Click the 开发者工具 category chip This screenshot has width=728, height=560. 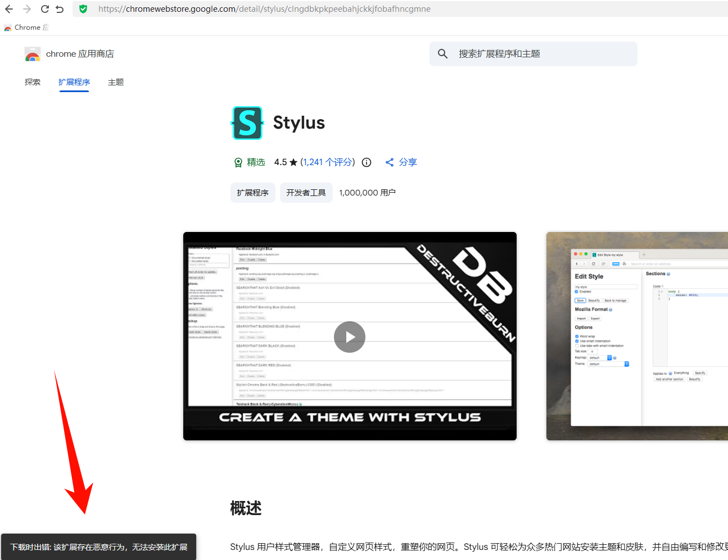tap(306, 193)
